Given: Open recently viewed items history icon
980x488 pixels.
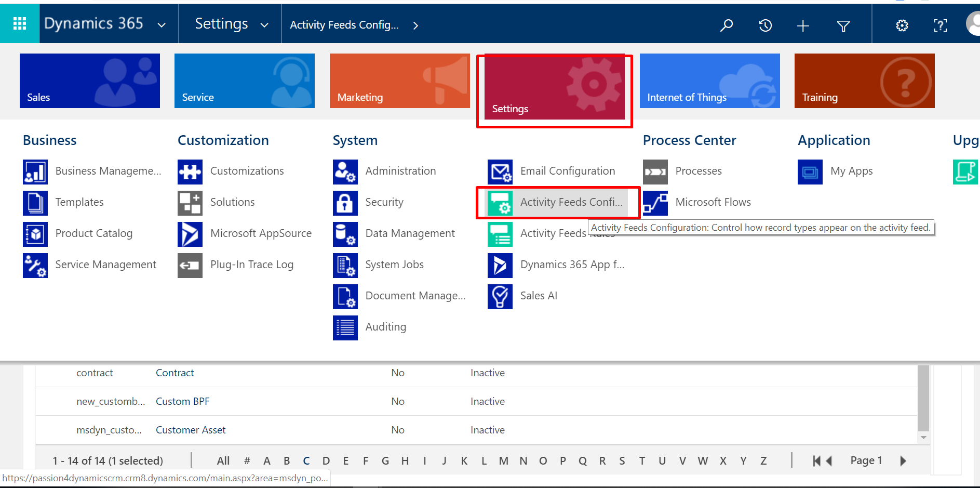Looking at the screenshot, I should click(x=765, y=25).
